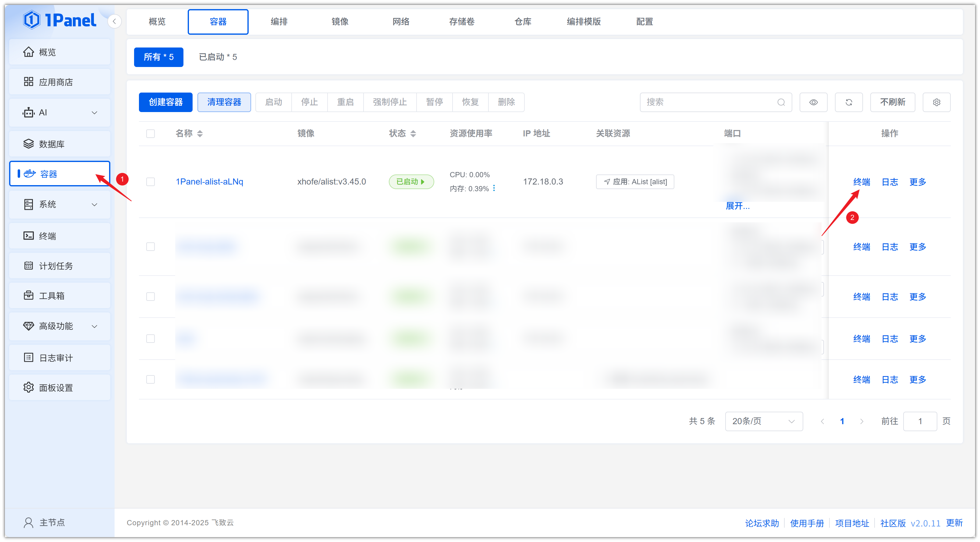The image size is (980, 542).
Task: Switch to the 镜像 tab
Action: [x=340, y=22]
